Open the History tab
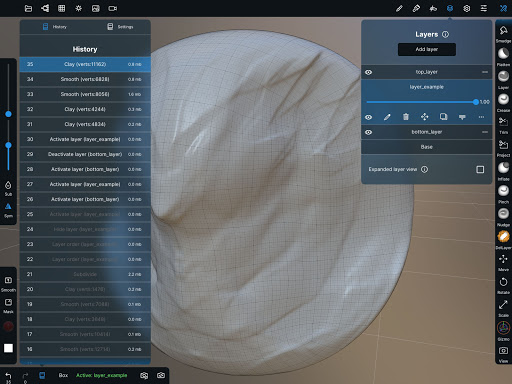 tap(55, 27)
